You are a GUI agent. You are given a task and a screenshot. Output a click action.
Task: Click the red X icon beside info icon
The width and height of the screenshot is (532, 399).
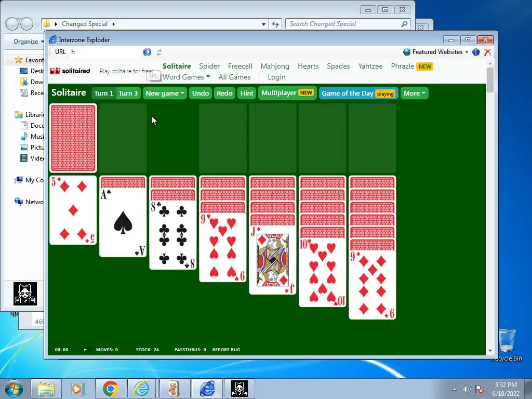pyautogui.click(x=487, y=52)
